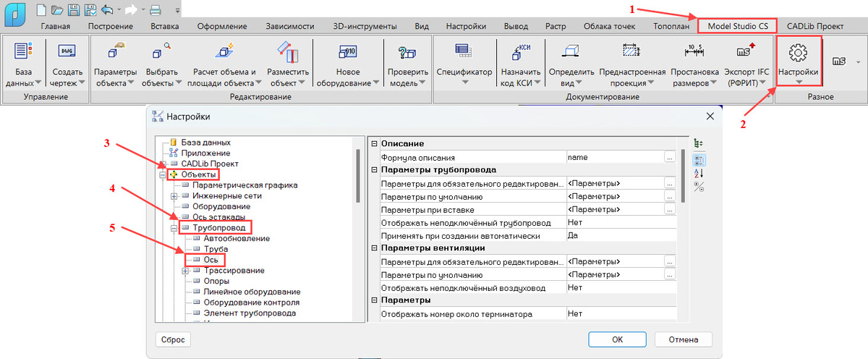Open dropdown arrow next to Создать чертеж
This screenshot has width=868, height=359.
(81, 83)
